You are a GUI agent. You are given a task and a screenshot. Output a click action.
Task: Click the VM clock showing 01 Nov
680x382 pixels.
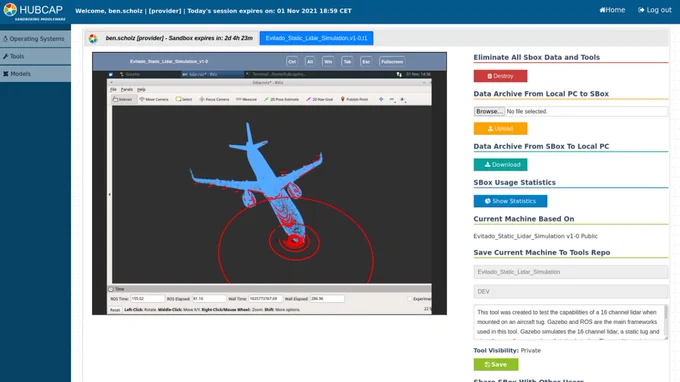(x=418, y=74)
